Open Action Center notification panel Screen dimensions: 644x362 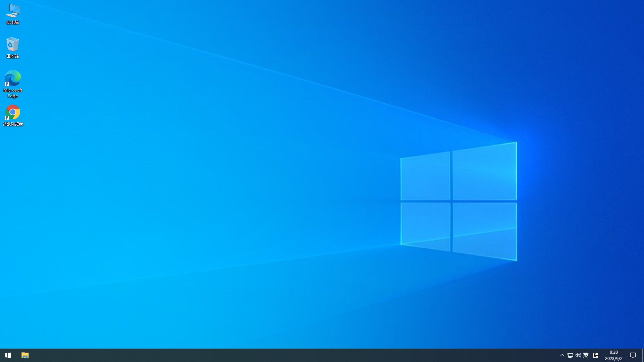point(633,355)
